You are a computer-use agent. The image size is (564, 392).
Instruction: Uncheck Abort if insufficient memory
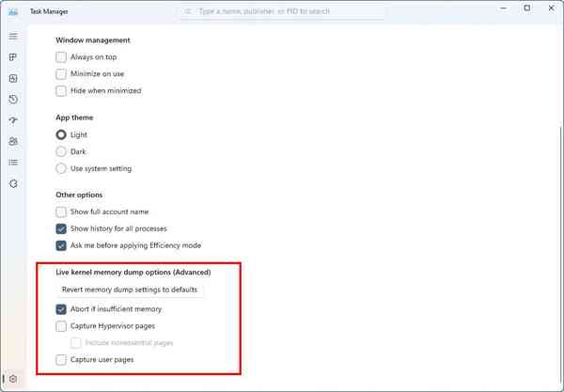tap(61, 309)
